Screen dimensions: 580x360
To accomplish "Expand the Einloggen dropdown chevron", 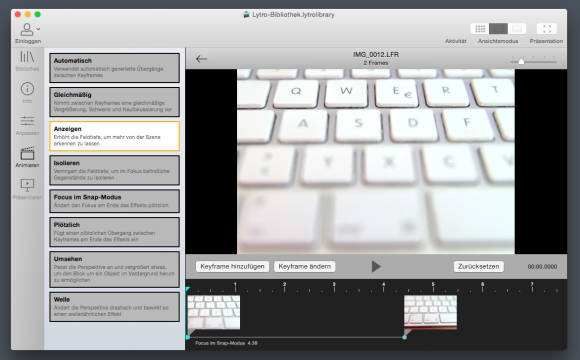I will click(x=38, y=28).
